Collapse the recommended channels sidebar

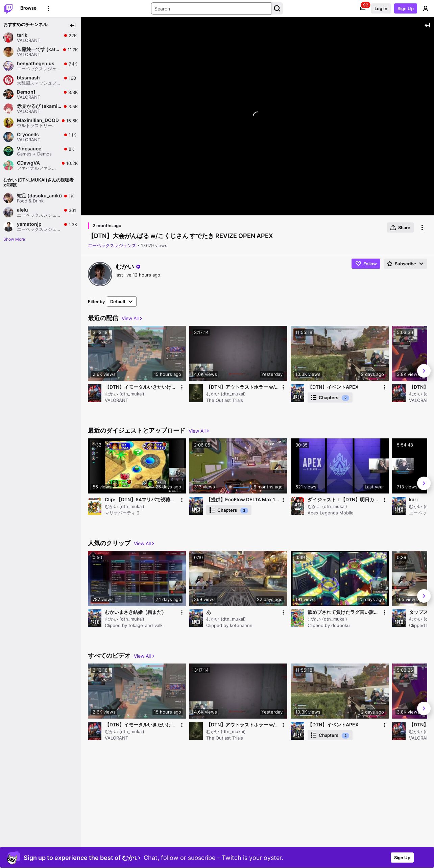point(73,25)
